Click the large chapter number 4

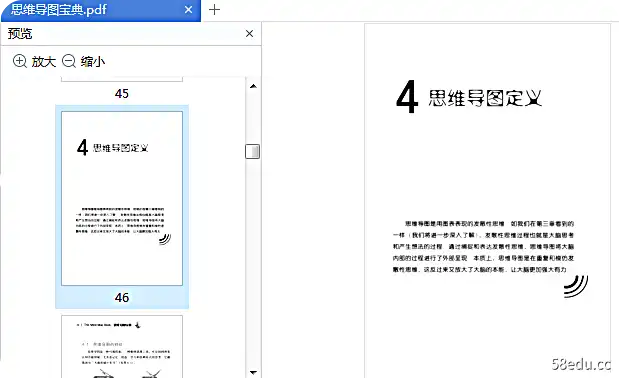[407, 97]
